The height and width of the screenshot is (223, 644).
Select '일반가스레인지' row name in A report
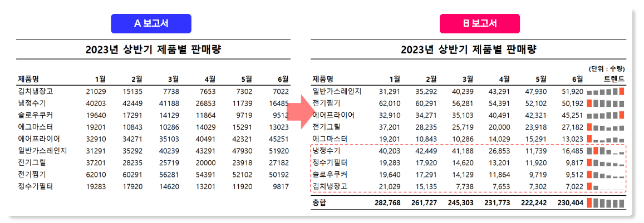[43, 151]
